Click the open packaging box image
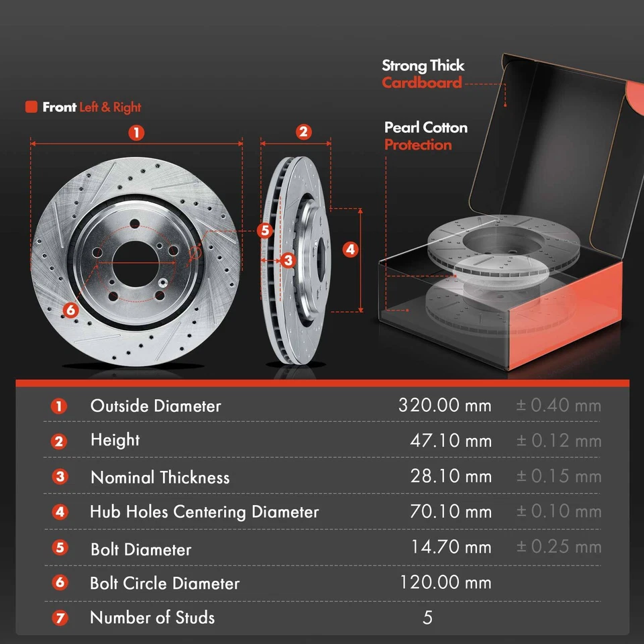The width and height of the screenshot is (644, 644). click(x=511, y=211)
